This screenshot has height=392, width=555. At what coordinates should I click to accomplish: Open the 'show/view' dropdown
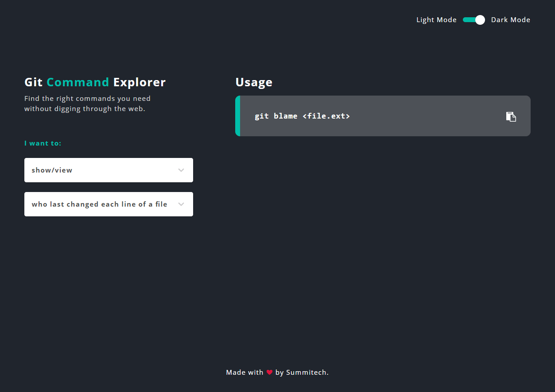(109, 170)
